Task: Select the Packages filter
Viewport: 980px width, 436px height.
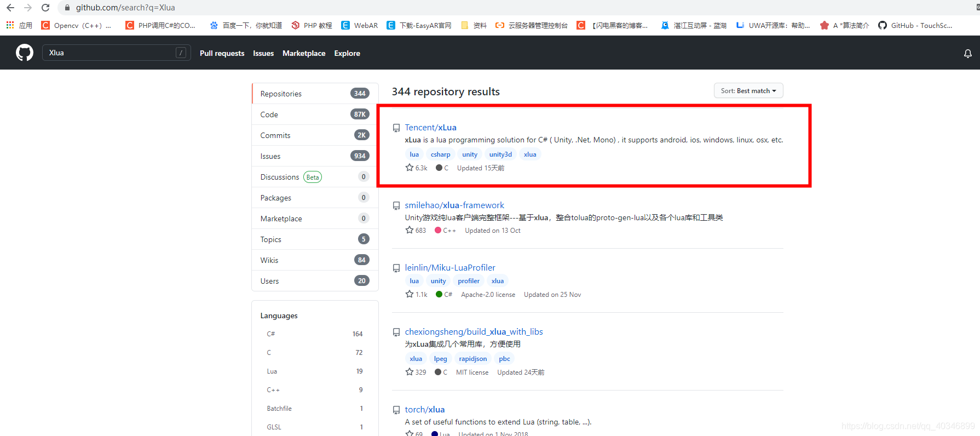Action: coord(315,198)
